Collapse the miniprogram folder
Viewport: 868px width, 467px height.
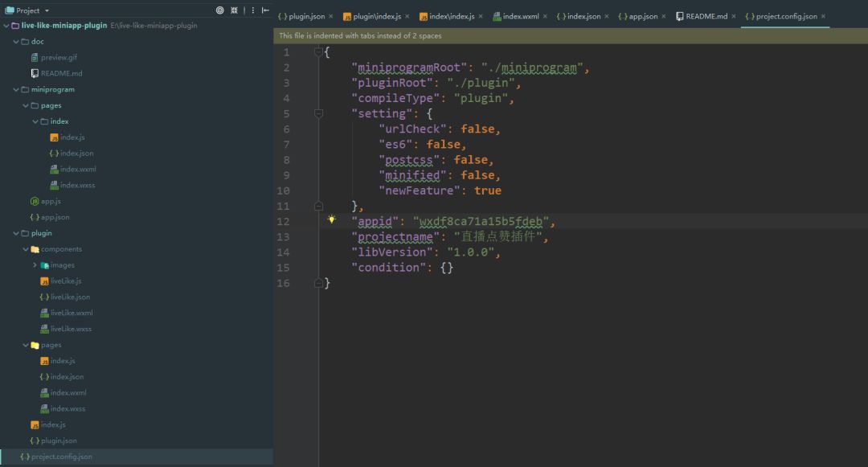(x=16, y=90)
